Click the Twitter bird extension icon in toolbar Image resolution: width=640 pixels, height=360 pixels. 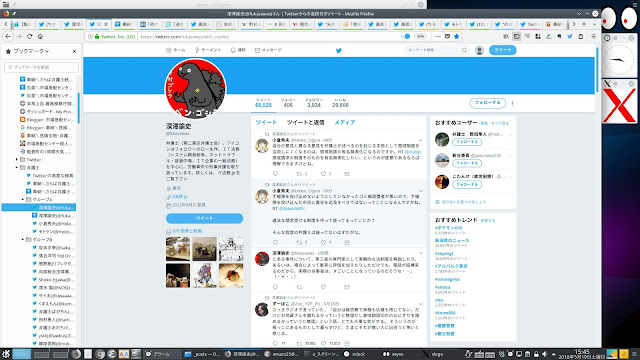pyautogui.click(x=570, y=36)
